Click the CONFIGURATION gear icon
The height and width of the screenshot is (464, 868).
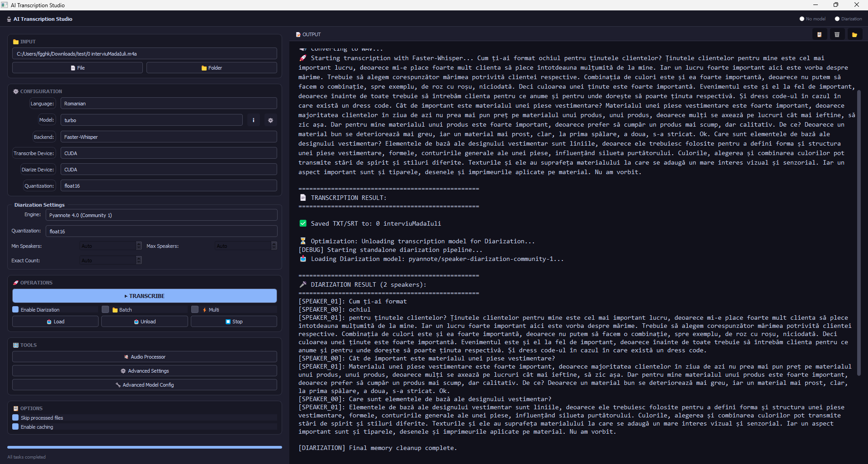click(x=16, y=91)
